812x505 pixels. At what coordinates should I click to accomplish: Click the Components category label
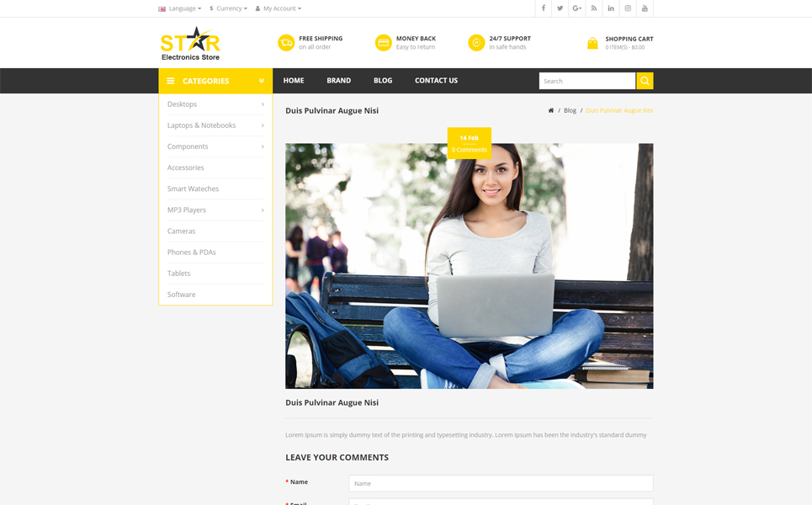188,146
